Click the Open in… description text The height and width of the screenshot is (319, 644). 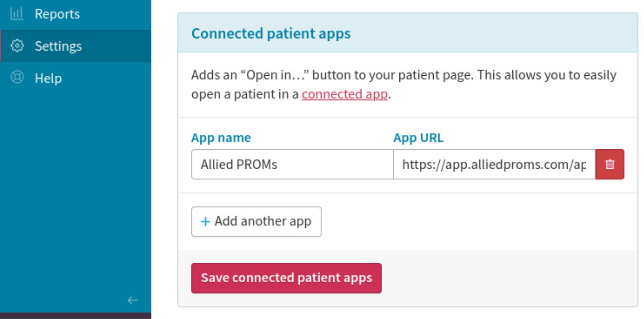click(403, 75)
